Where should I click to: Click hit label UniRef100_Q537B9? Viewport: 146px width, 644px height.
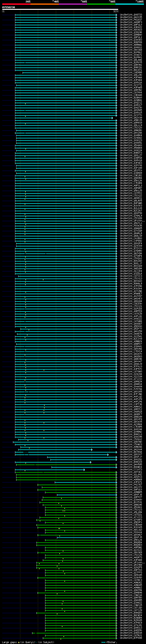pos(131,565)
